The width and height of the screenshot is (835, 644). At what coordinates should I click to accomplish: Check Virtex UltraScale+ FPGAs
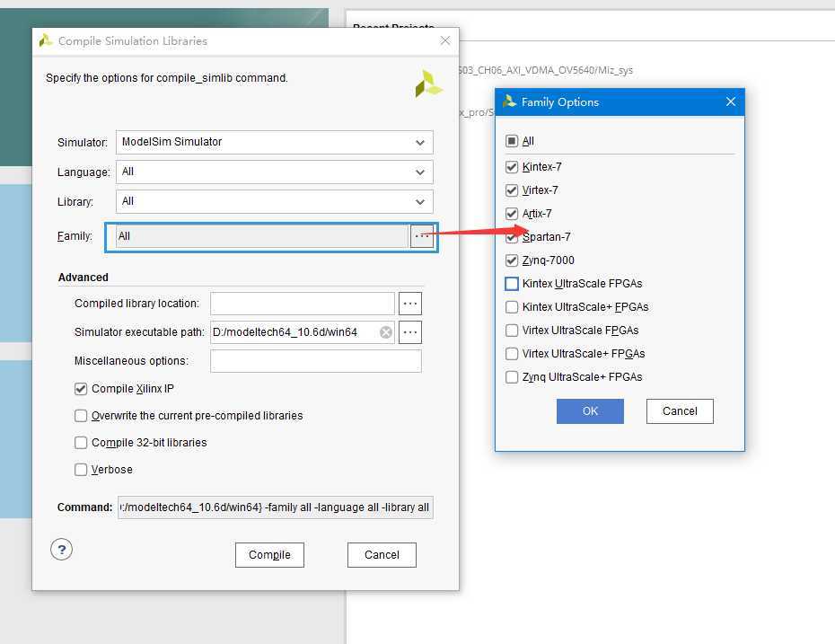(x=511, y=354)
